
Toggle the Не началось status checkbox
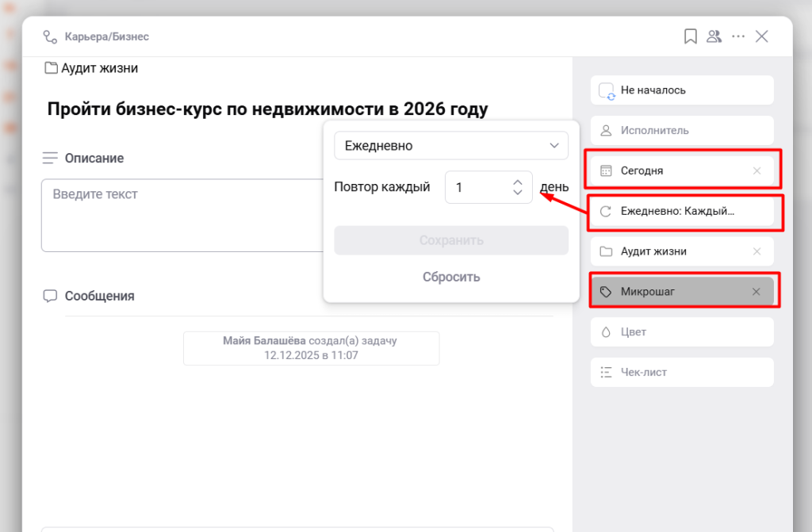click(x=606, y=90)
